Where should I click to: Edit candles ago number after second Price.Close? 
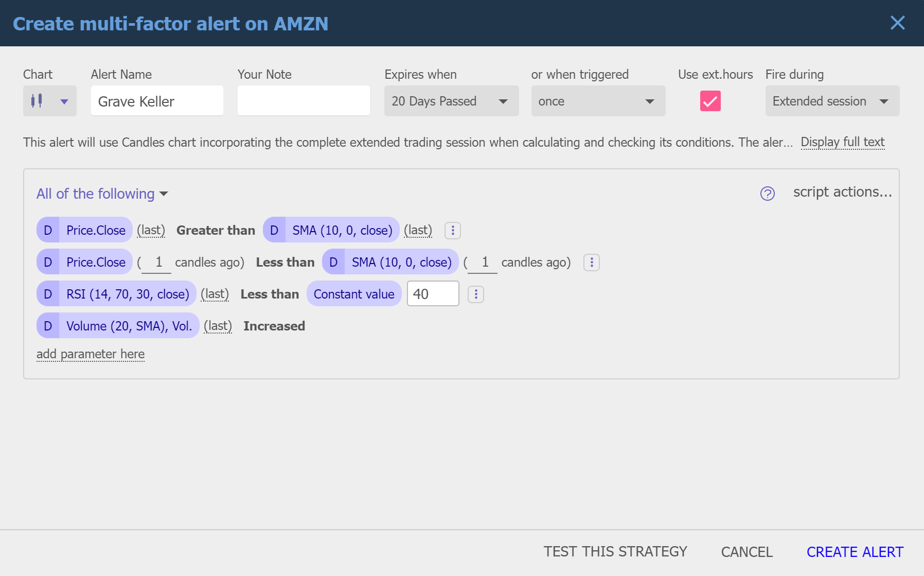[156, 263]
